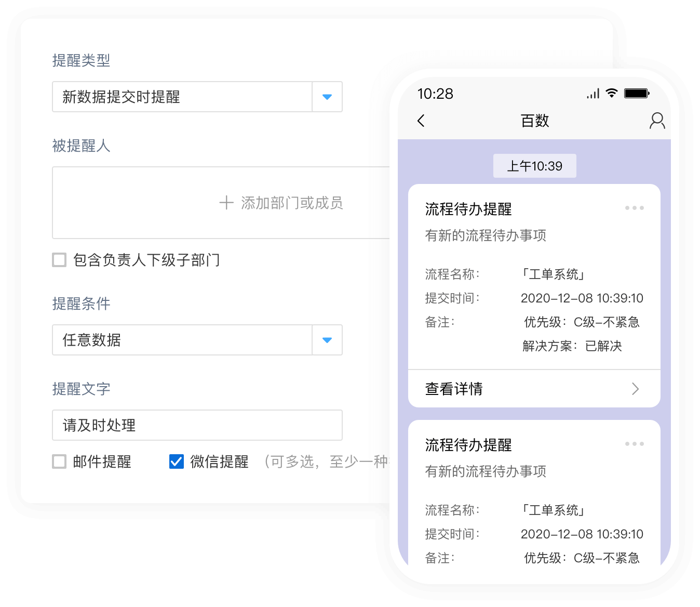Tap the 10:28 clock in phone status bar
Viewport: 700px width, 607px height.
click(x=435, y=94)
